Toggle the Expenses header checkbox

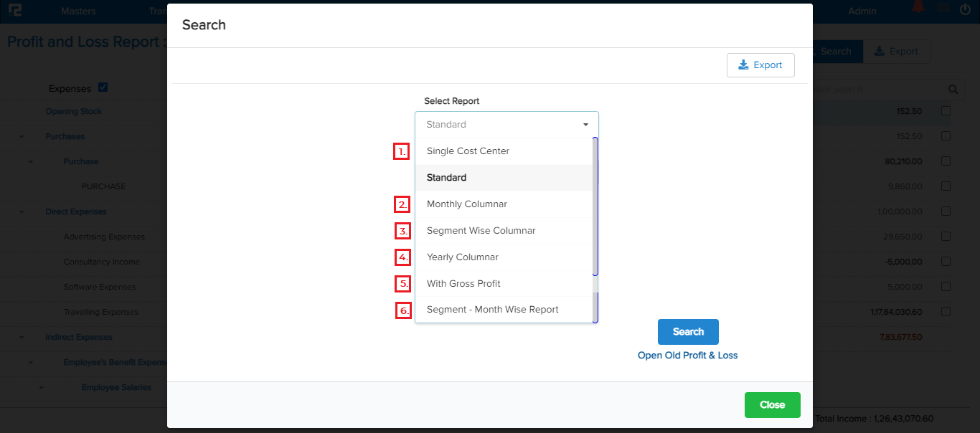[x=103, y=87]
